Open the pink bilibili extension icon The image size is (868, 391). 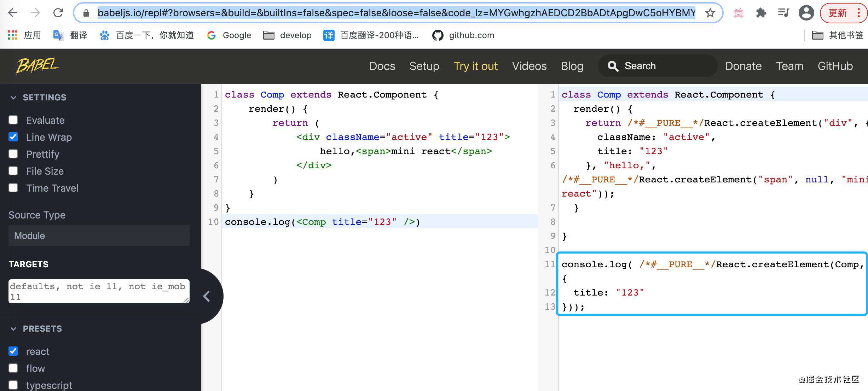pos(739,13)
